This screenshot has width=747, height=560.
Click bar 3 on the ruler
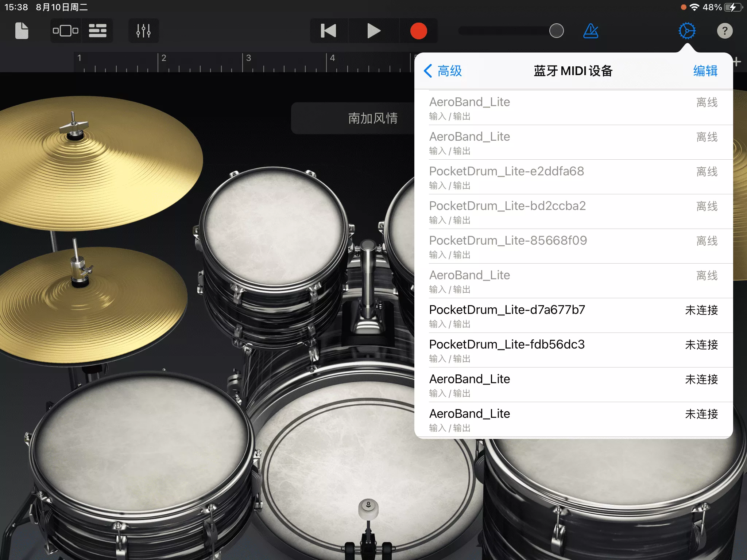point(248,58)
